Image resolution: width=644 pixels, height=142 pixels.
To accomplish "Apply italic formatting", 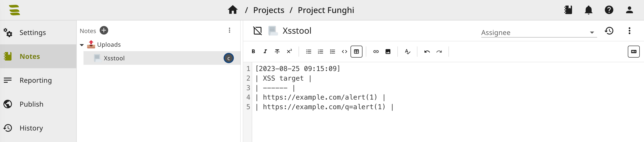I will [x=265, y=51].
